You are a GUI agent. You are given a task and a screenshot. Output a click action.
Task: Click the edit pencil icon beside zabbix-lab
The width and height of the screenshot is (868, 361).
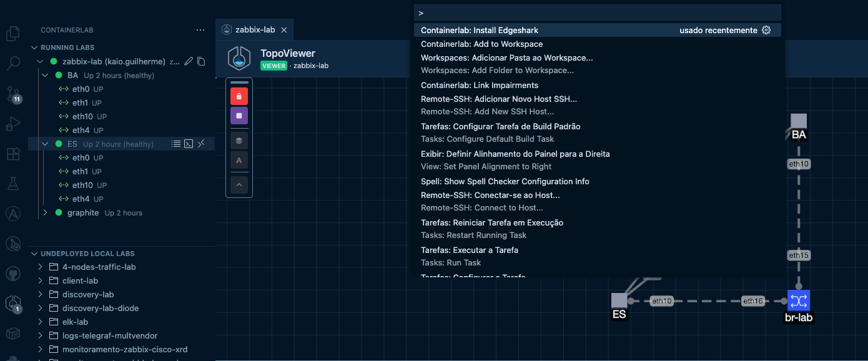pyautogui.click(x=189, y=62)
